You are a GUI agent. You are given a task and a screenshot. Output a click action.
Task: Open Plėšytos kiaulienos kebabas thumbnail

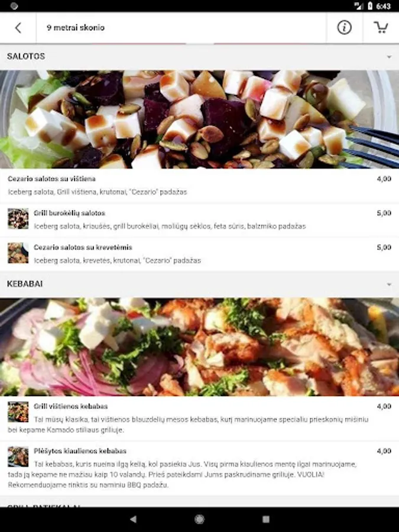18,456
